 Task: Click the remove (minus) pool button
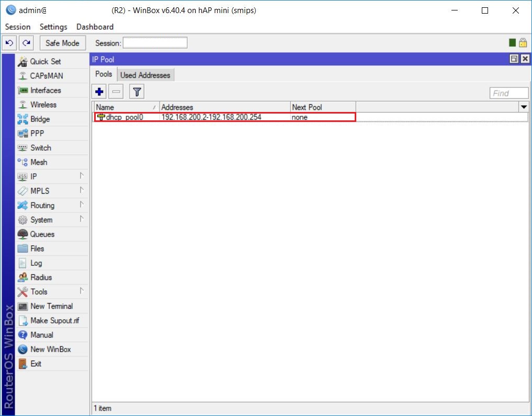[x=116, y=92]
